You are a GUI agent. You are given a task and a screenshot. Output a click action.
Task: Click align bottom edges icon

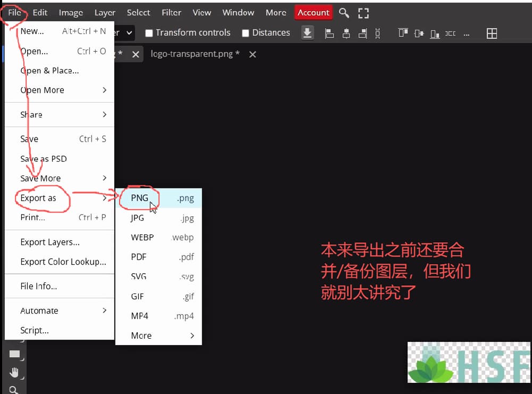[435, 34]
